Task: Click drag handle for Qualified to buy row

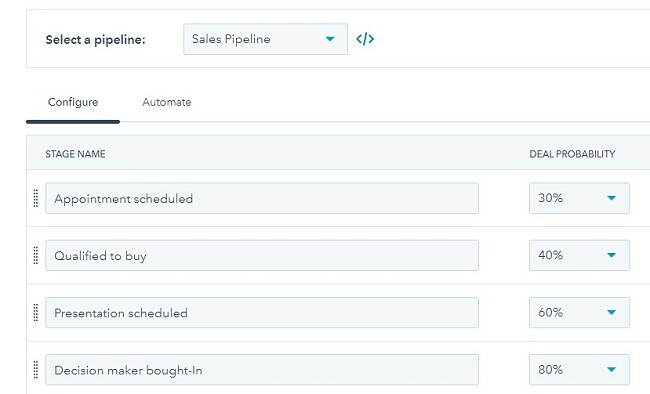Action: (36, 255)
